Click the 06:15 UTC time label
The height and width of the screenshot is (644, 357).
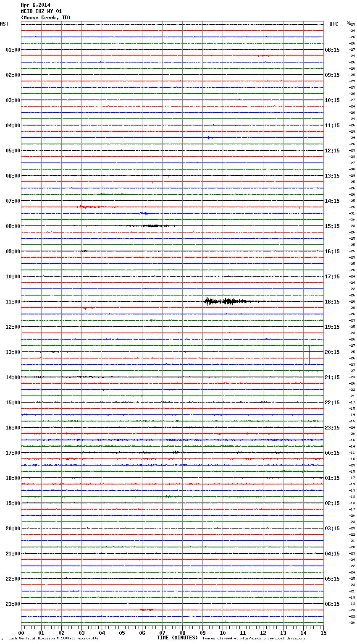(332, 604)
